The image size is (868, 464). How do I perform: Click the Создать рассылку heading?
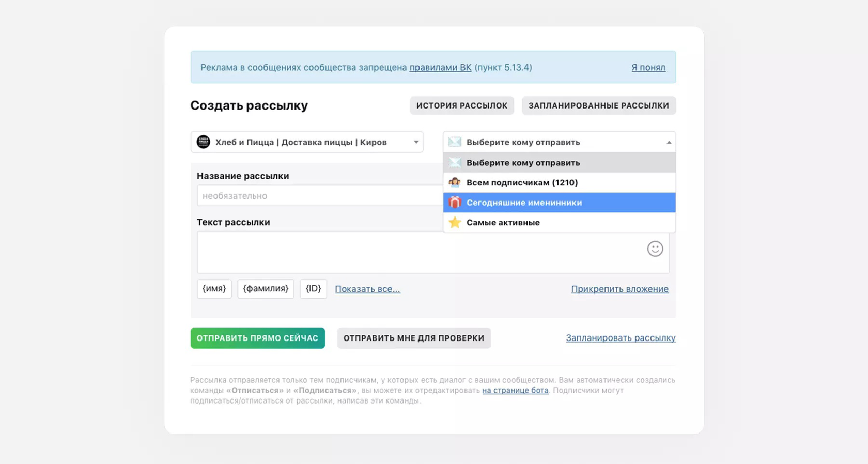[x=249, y=105]
